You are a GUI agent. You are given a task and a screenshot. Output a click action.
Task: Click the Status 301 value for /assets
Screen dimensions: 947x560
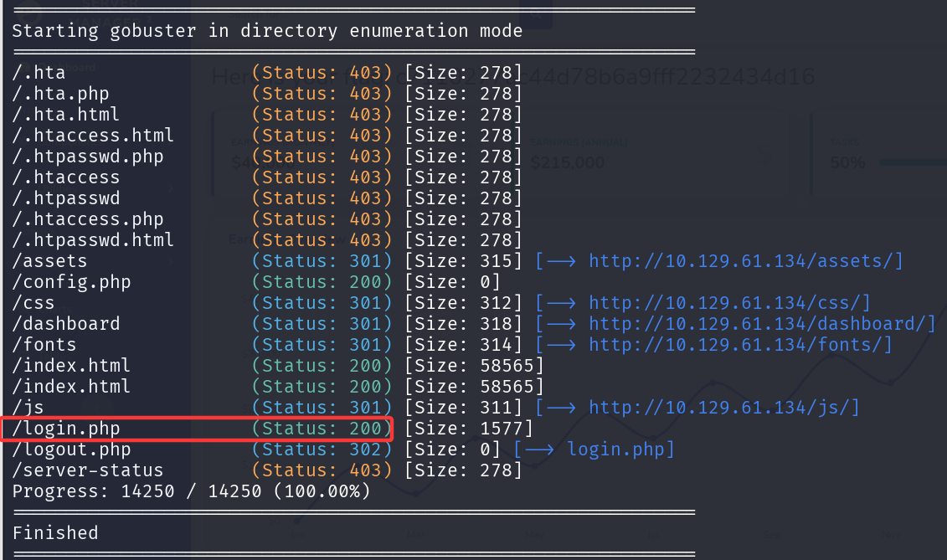(x=322, y=261)
